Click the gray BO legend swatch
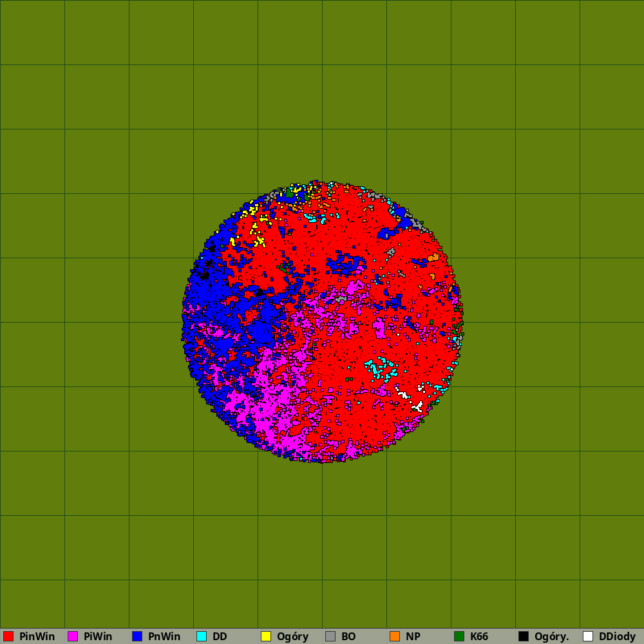The width and height of the screenshot is (644, 644). 330,636
